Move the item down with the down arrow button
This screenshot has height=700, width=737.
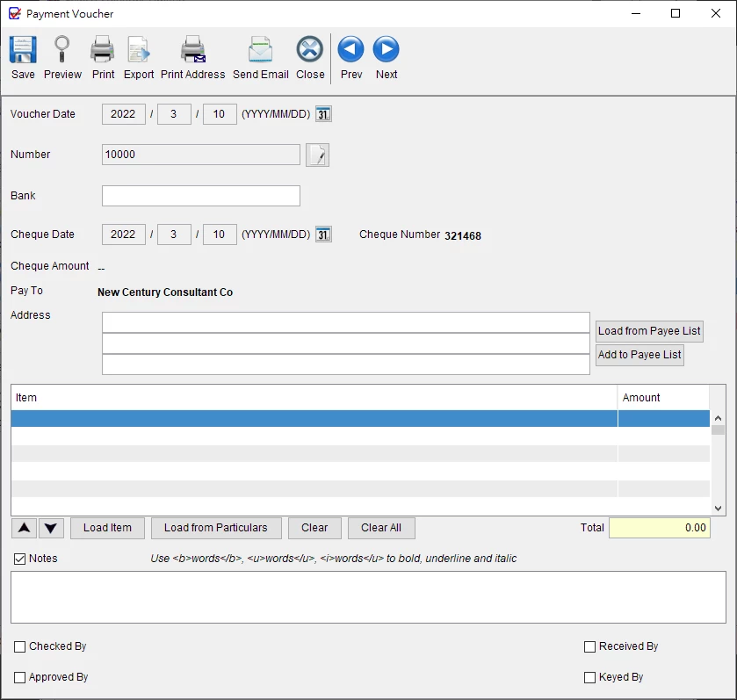click(52, 528)
